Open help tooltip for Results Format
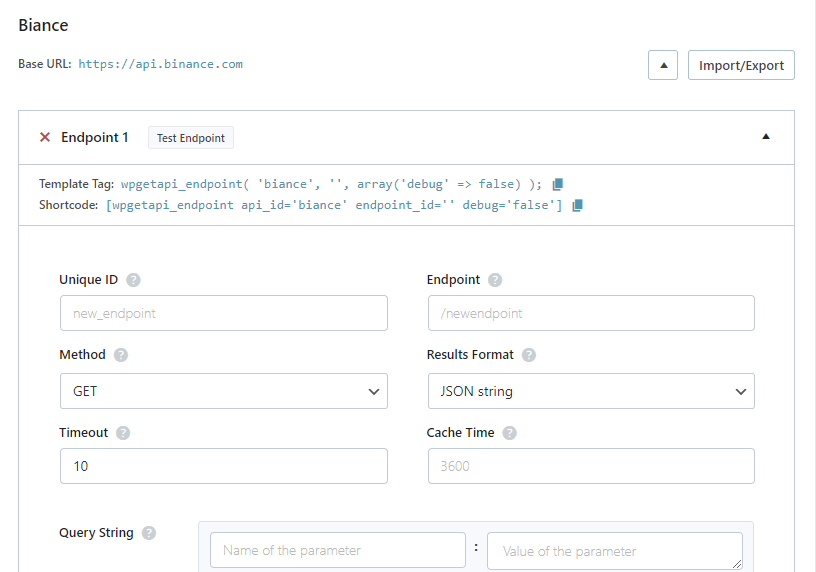Viewport: 816px width, 572px height. coord(529,355)
